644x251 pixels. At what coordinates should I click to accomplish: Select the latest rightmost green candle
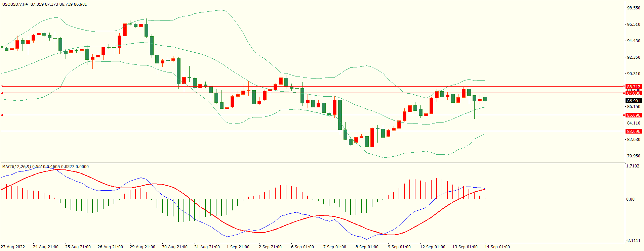pyautogui.click(x=485, y=99)
